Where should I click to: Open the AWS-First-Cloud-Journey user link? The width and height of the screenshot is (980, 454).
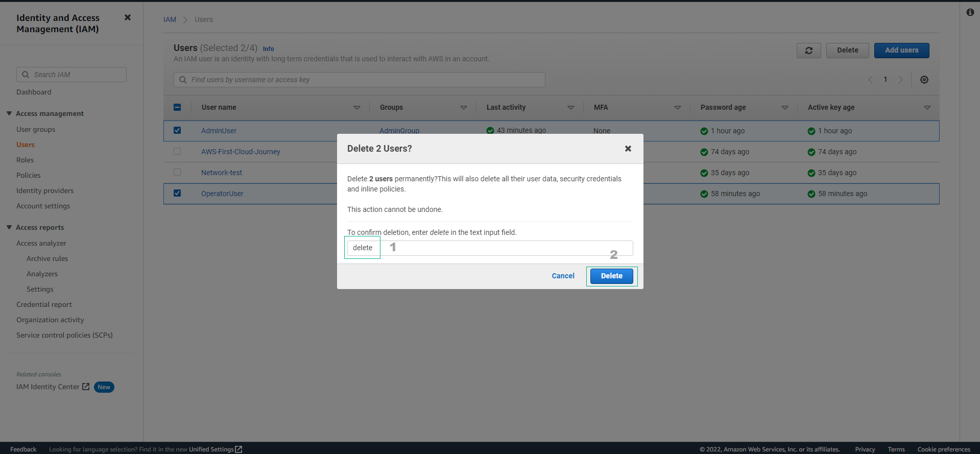[241, 152]
